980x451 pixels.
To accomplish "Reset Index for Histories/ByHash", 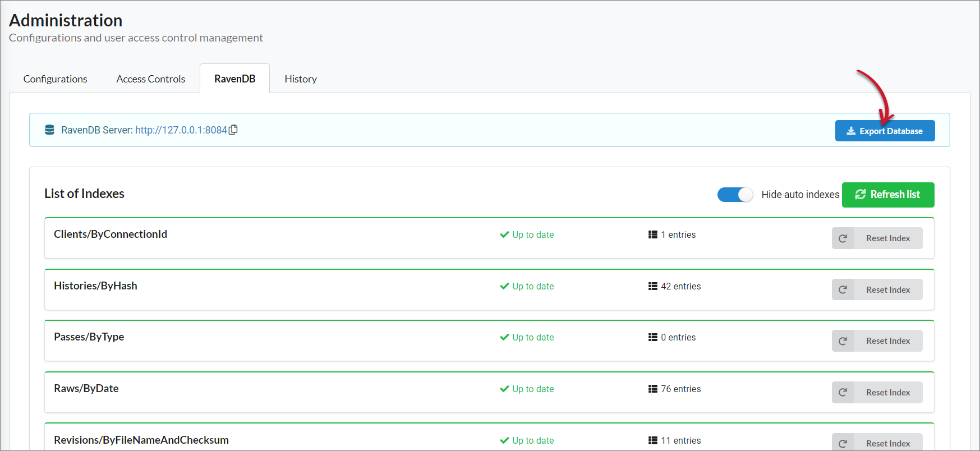I will 877,290.
